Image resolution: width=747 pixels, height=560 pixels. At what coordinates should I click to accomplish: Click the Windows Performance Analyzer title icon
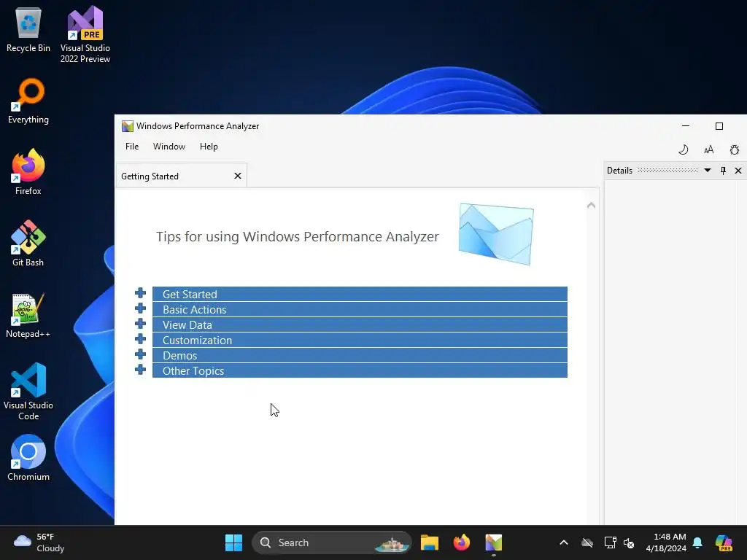click(127, 125)
